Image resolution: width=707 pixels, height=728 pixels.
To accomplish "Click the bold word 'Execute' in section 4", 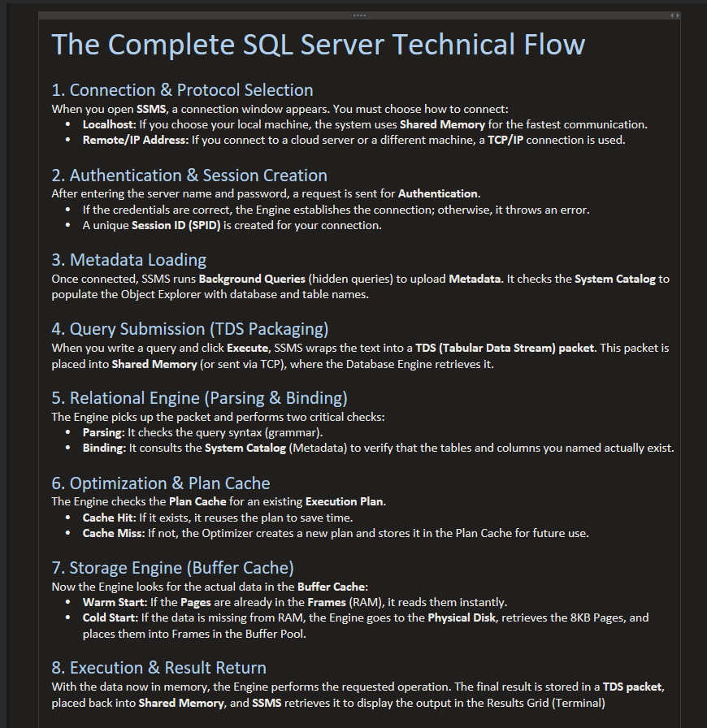I will (247, 349).
